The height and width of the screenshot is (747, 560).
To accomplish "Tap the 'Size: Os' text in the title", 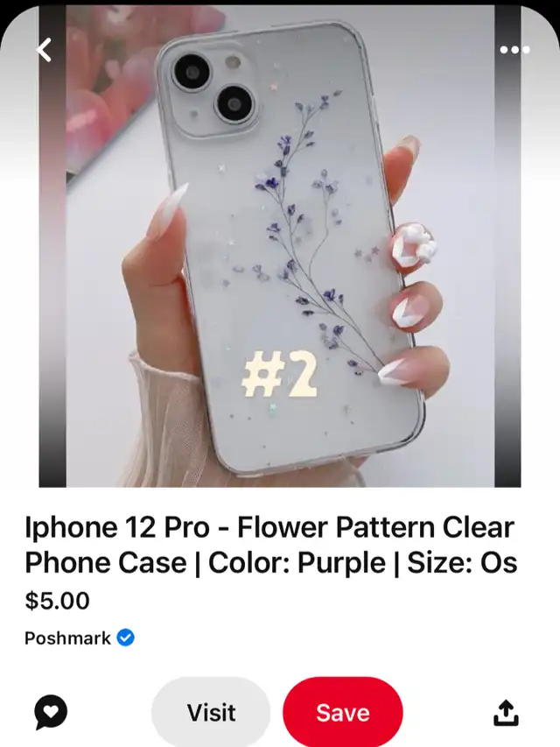I will coord(462,562).
